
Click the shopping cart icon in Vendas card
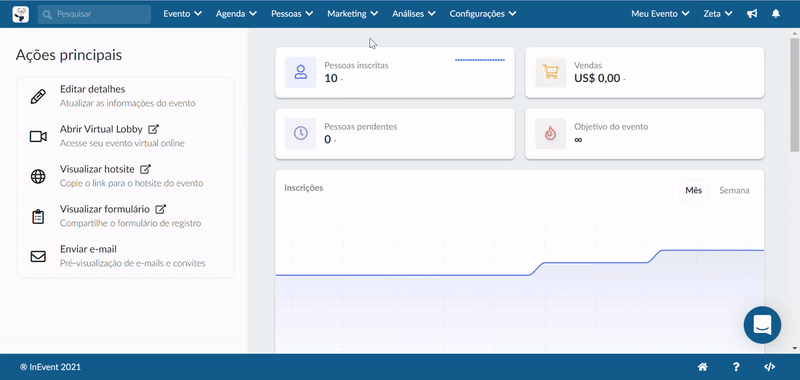click(551, 72)
